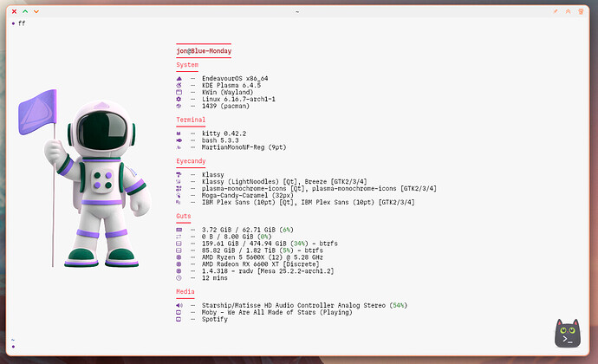Click the text '85.82 GiB / 1.82 TiB'
The width and height of the screenshot is (598, 364).
click(x=238, y=250)
